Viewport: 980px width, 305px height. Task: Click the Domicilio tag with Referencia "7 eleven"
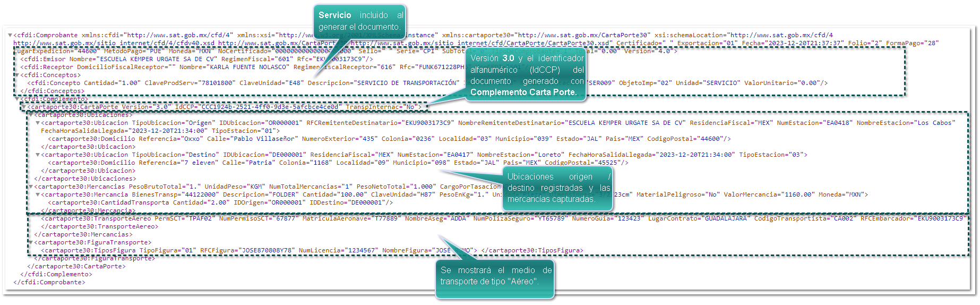(91, 163)
